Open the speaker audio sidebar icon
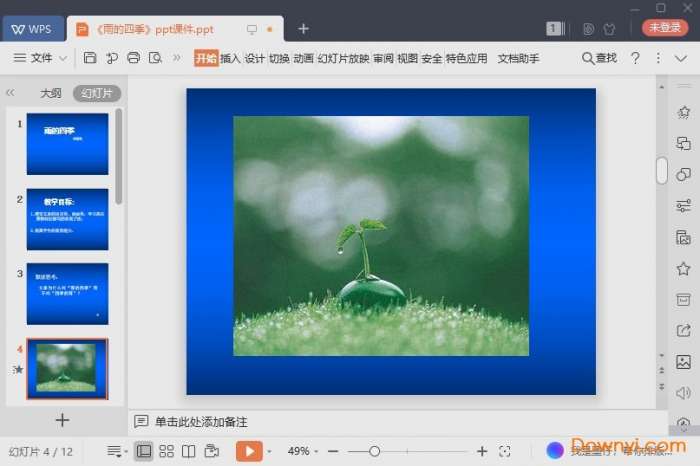This screenshot has height=466, width=700. pyautogui.click(x=683, y=393)
